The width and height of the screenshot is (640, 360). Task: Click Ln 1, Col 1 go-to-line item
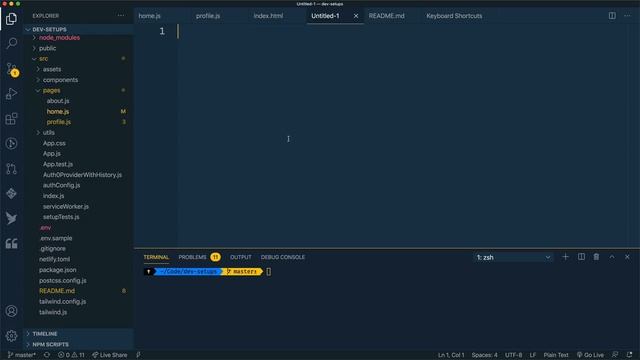(451, 355)
